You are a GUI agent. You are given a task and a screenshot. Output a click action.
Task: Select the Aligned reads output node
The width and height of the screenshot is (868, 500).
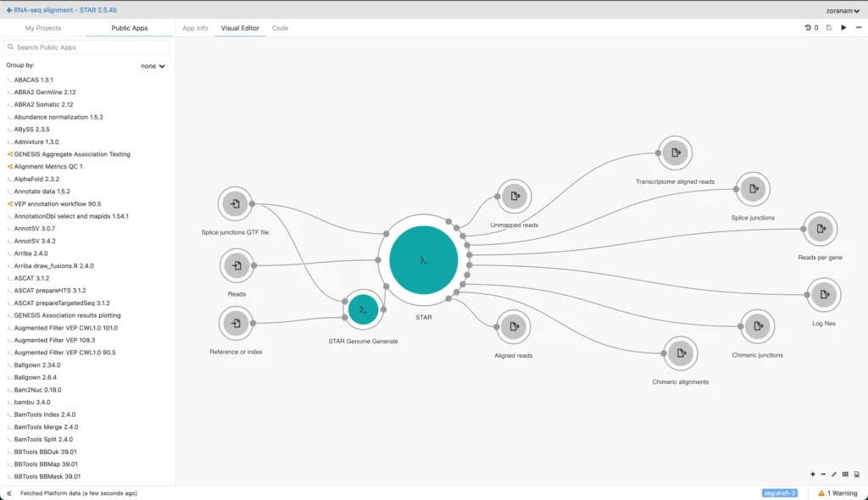pos(513,326)
